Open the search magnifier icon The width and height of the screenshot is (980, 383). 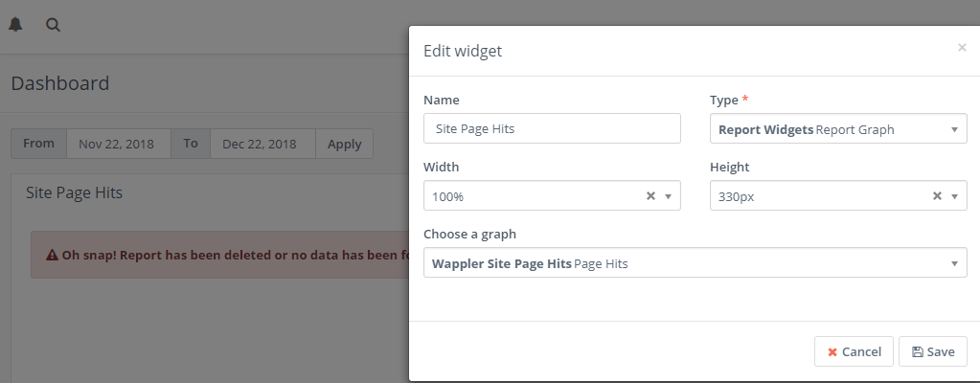click(53, 25)
